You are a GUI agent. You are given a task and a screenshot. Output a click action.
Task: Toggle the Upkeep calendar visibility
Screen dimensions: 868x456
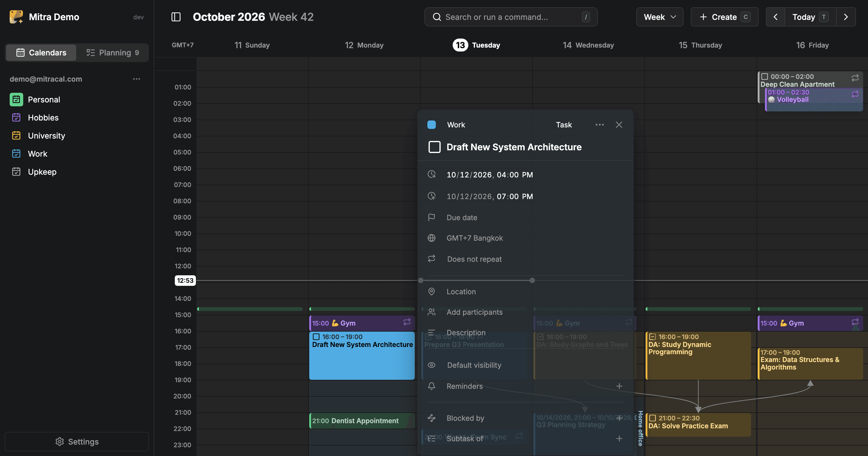[16, 172]
